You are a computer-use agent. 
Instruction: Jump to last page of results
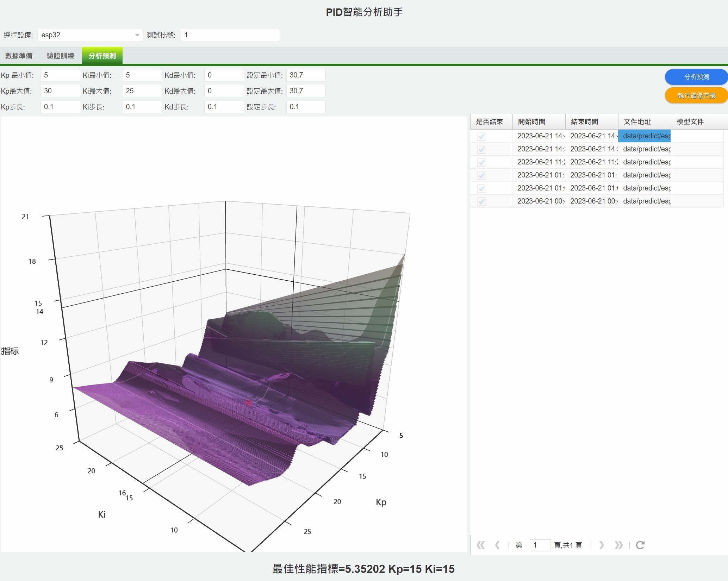pyautogui.click(x=618, y=545)
